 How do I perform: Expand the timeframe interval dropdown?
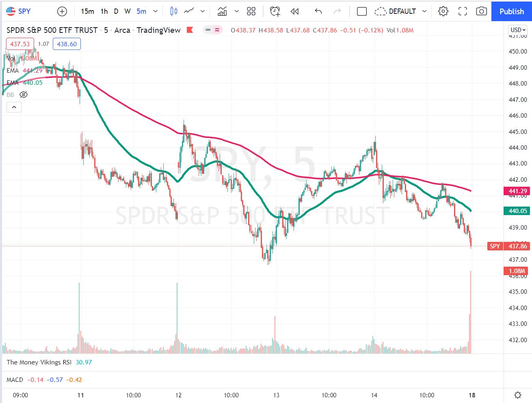(155, 11)
